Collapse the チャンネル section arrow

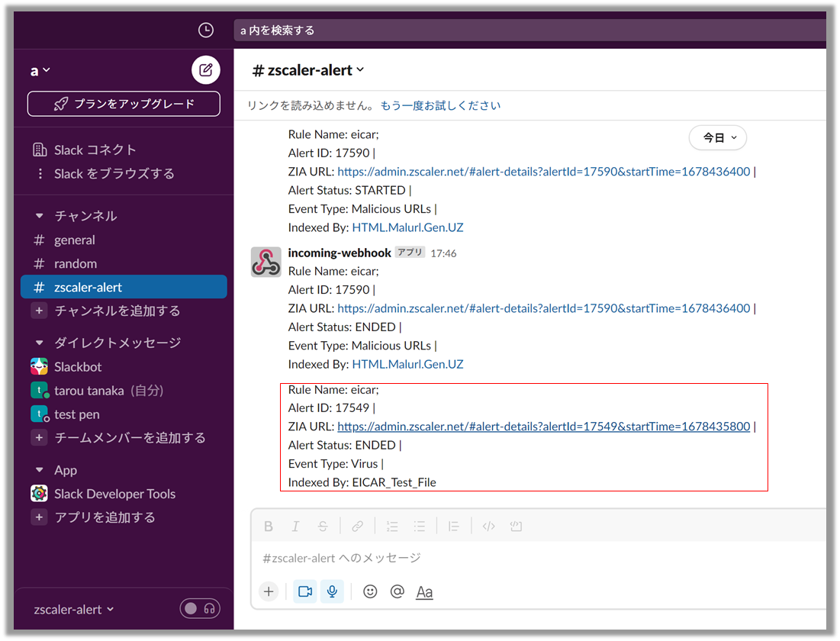(x=39, y=216)
